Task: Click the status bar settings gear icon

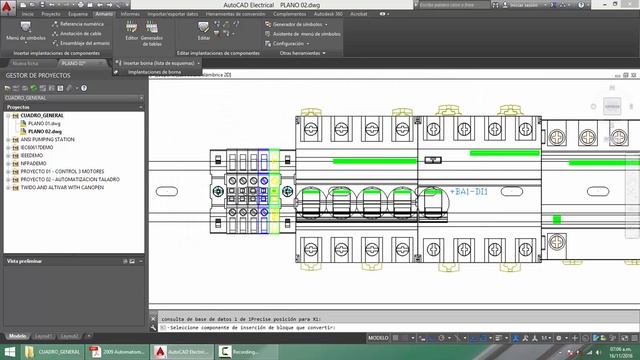Action: pyautogui.click(x=558, y=338)
